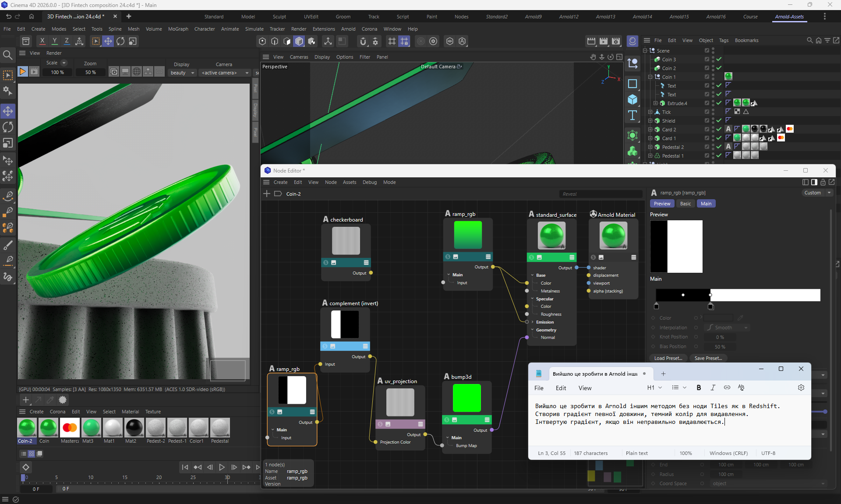Switch to Basic tab in node attributes
The height and width of the screenshot is (504, 841).
pyautogui.click(x=685, y=204)
